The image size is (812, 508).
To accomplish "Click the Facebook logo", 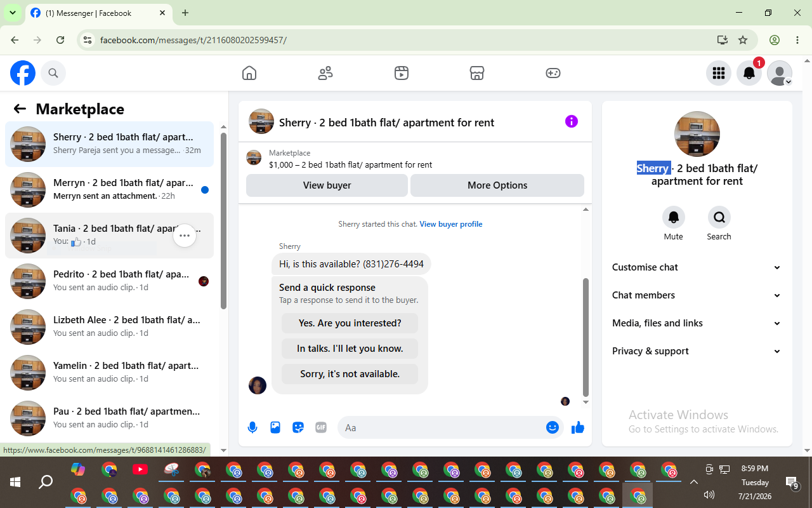I will click(x=23, y=73).
